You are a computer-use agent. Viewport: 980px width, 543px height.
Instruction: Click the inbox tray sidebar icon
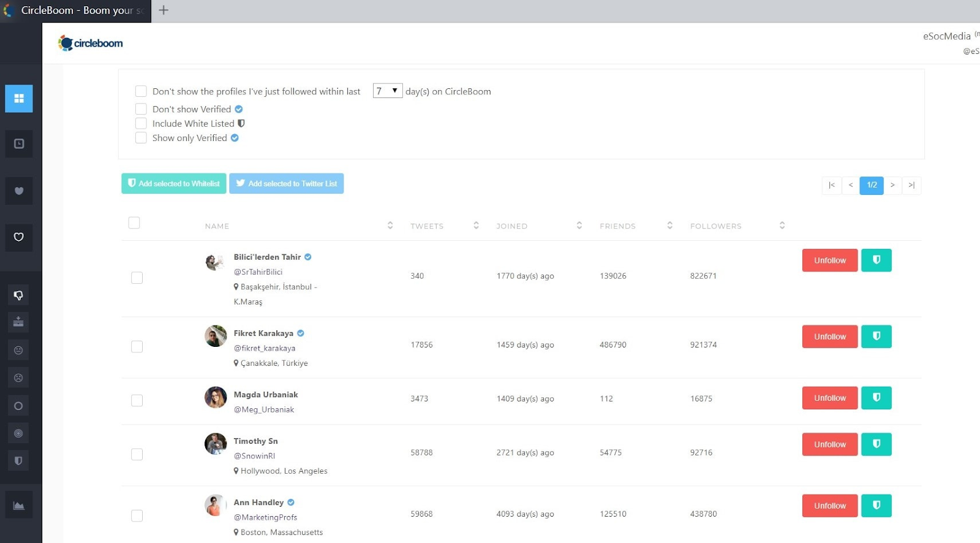(x=18, y=322)
